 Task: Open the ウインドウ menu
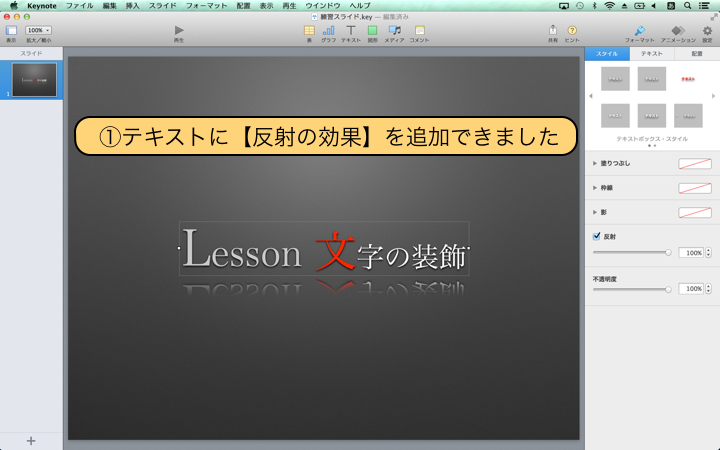click(x=323, y=6)
